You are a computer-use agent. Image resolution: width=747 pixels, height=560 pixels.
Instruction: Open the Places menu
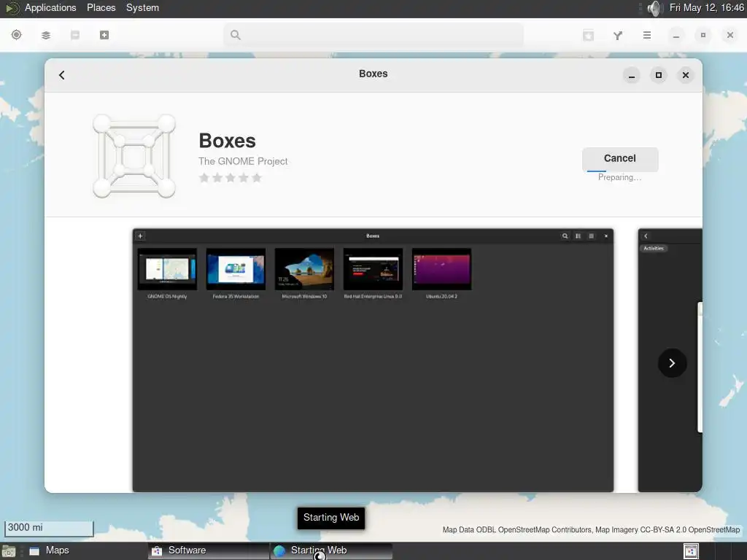(101, 8)
